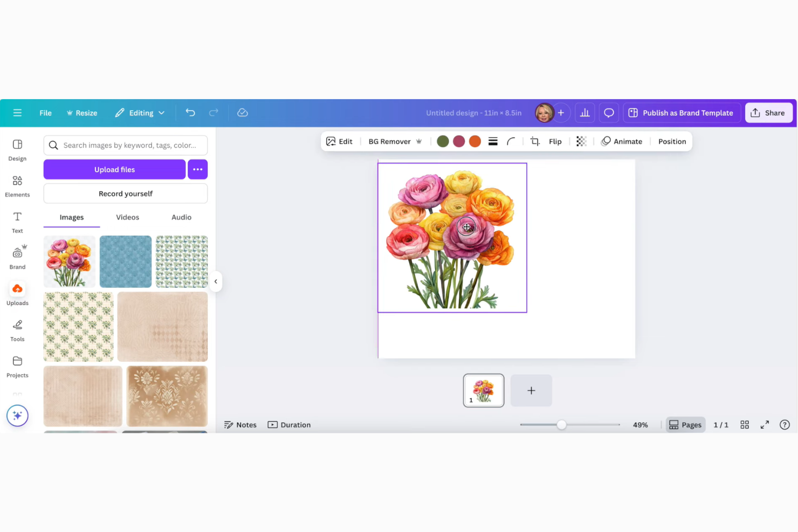Switch to the Images tab
Screen dimensions: 798x532
tap(72, 217)
